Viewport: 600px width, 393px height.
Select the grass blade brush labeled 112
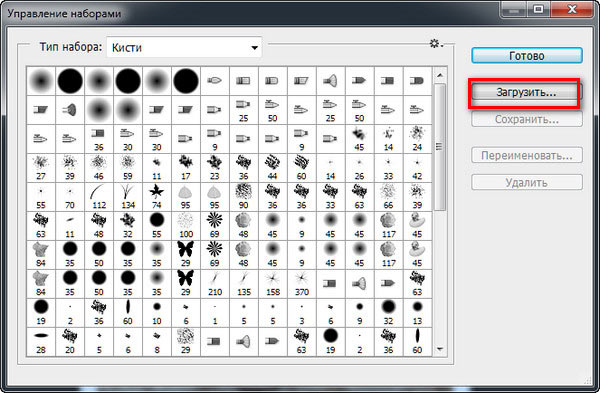click(99, 197)
